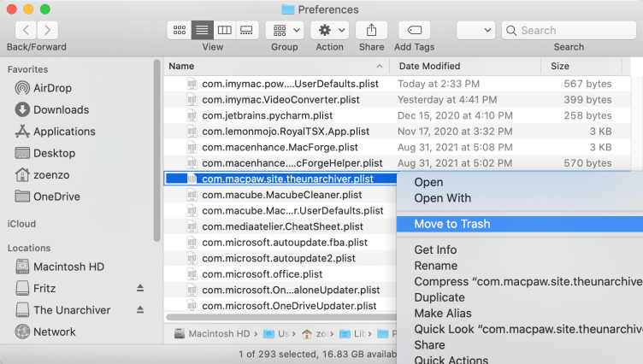Select com.jetbrains.pycharm.plist file
The width and height of the screenshot is (643, 364).
[267, 115]
